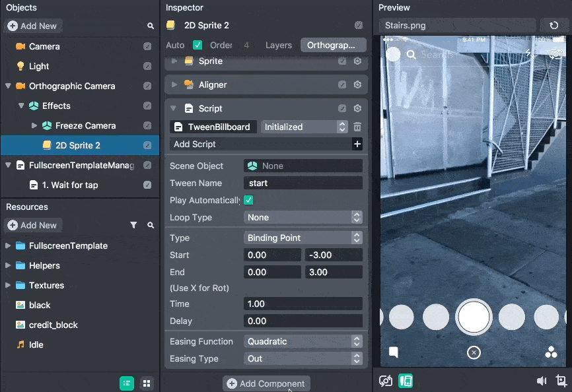Click the Objects panel search icon

pyautogui.click(x=151, y=26)
